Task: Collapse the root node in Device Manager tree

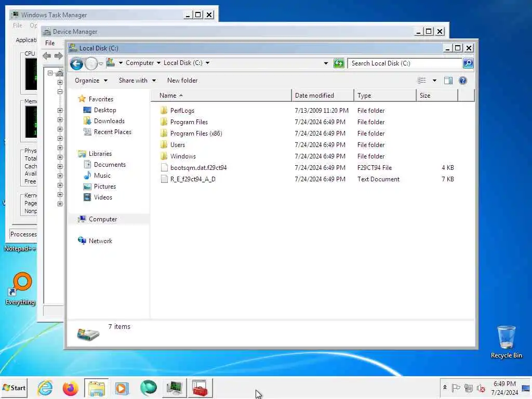Action: coord(50,73)
